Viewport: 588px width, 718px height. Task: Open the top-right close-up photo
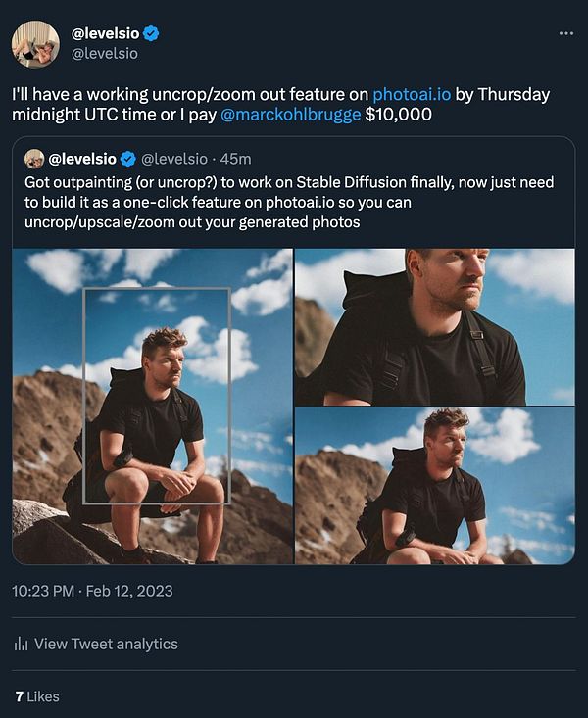point(434,326)
